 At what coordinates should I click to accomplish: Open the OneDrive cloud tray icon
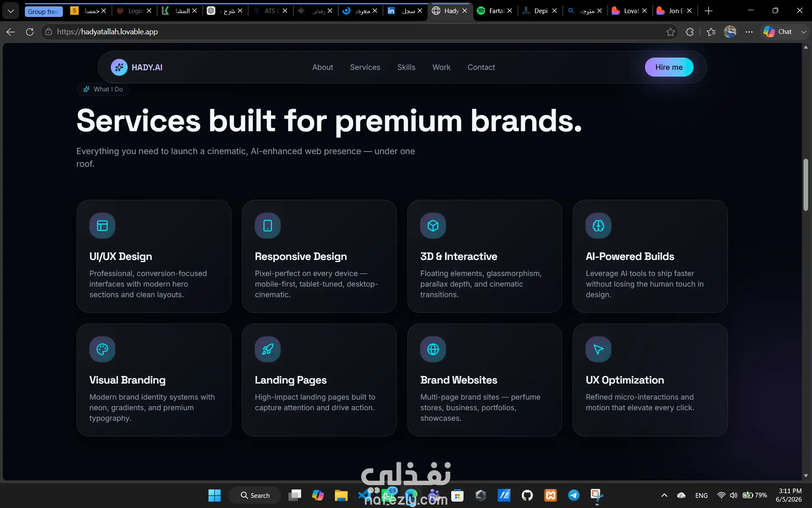pos(681,495)
